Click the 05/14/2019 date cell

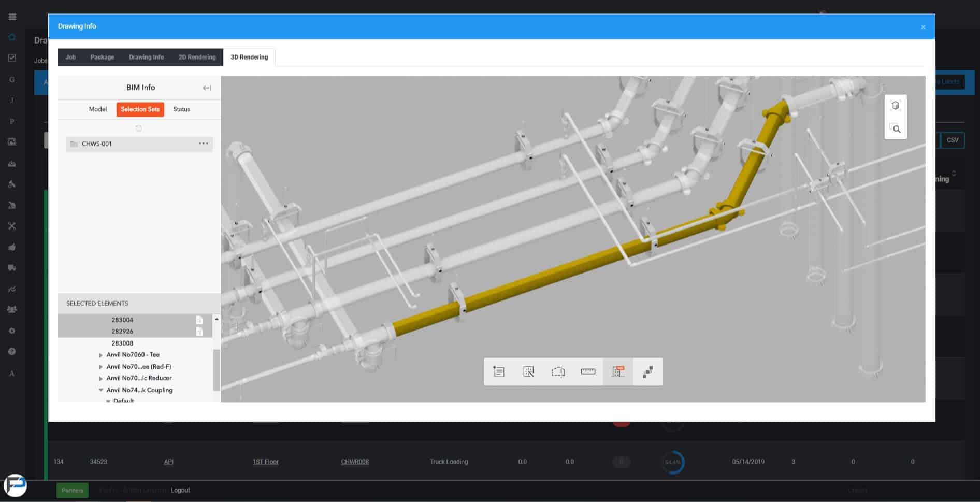(748, 462)
